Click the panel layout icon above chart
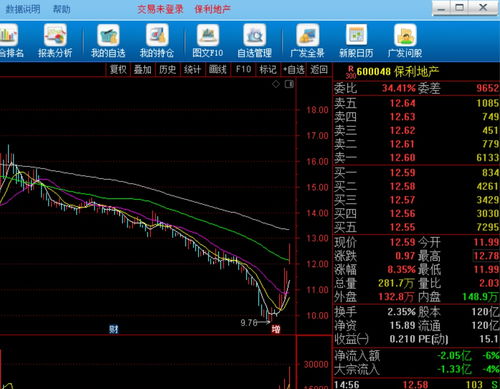 click(289, 84)
